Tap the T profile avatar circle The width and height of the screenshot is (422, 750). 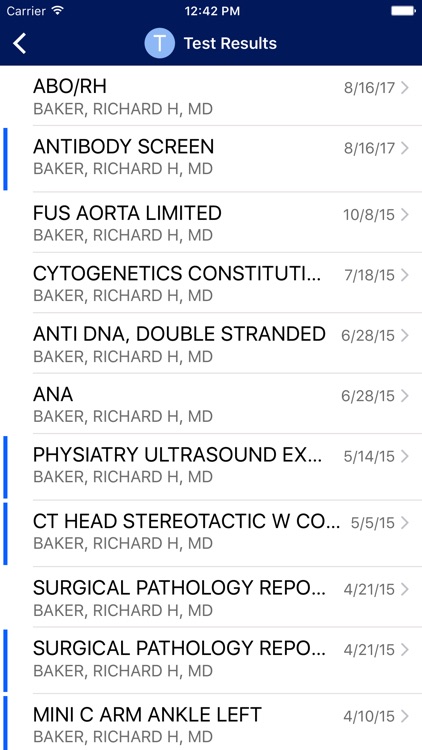click(159, 44)
